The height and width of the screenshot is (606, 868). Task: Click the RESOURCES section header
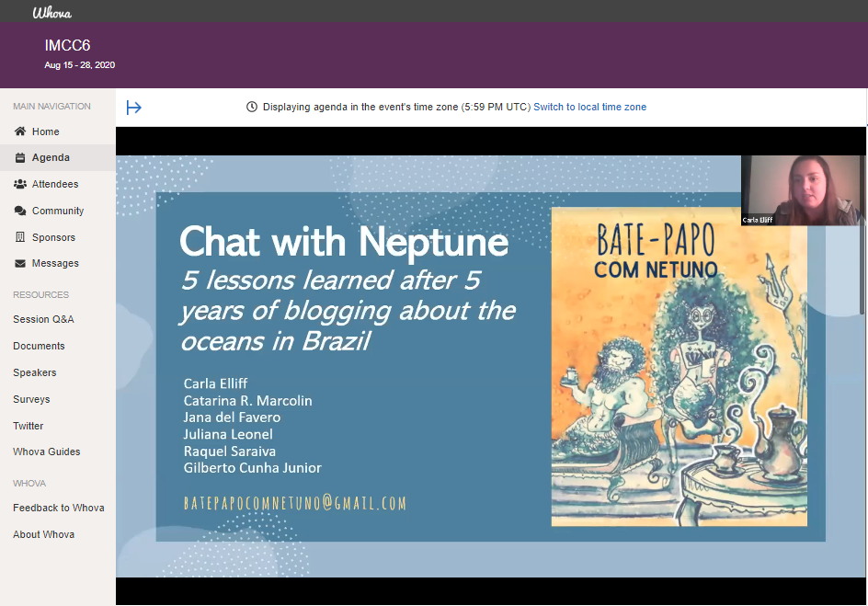[x=41, y=294]
